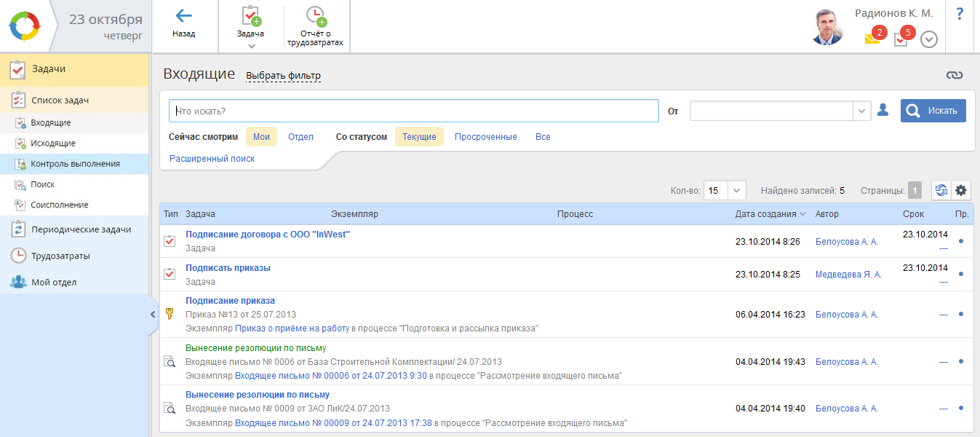The height and width of the screenshot is (437, 980).
Task: Go to 'Периодические задачи' section
Action: (81, 229)
